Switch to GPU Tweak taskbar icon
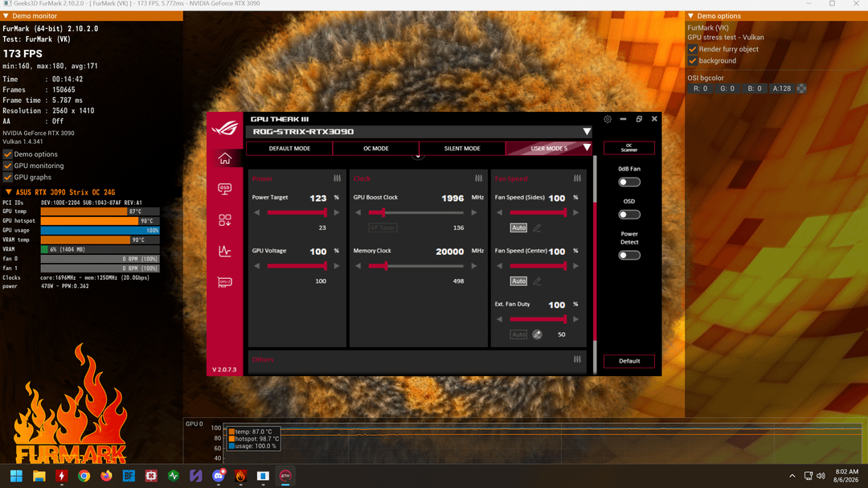Viewport: 868px width, 488px height. click(285, 476)
